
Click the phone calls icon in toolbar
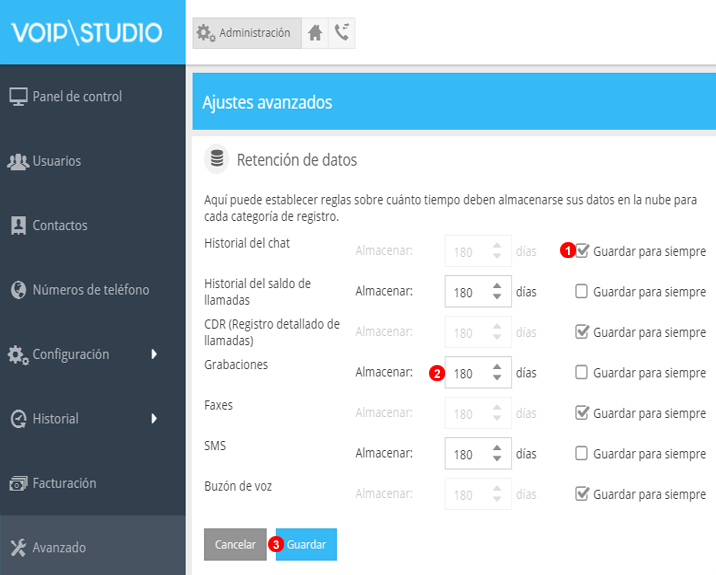pyautogui.click(x=342, y=33)
